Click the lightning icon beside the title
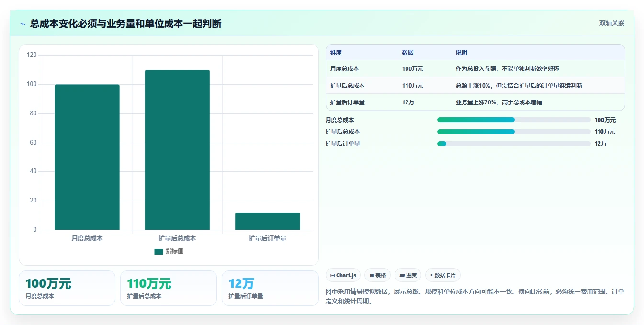This screenshot has height=325, width=644. [x=23, y=24]
